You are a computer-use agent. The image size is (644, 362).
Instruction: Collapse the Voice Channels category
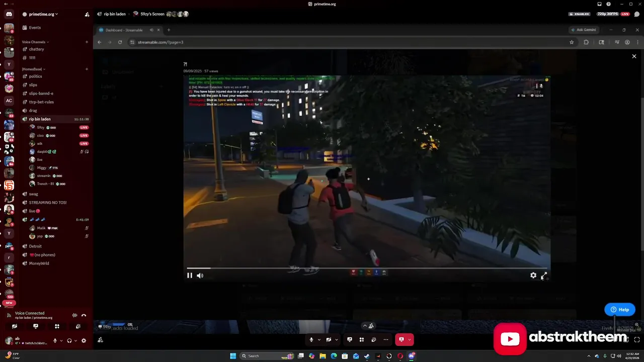click(35, 42)
